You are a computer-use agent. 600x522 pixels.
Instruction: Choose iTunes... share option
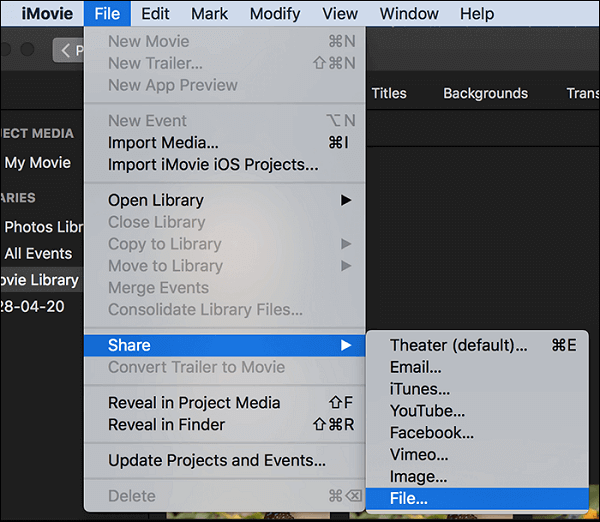coord(419,389)
